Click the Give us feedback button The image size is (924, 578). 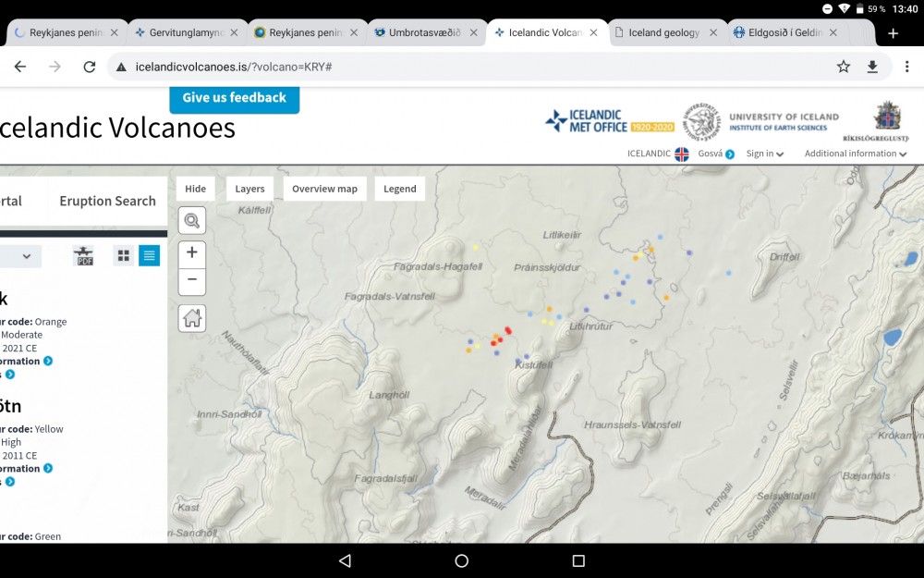(234, 98)
